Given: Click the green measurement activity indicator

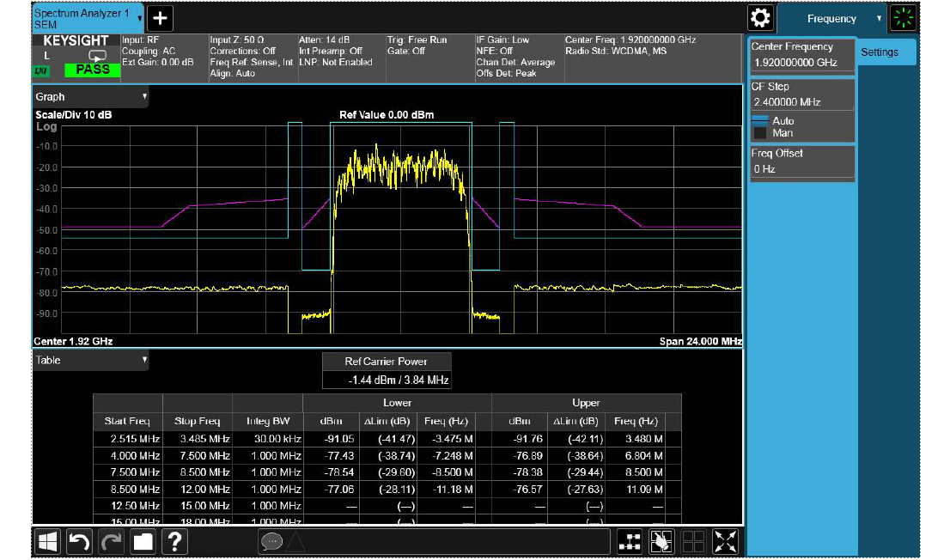Looking at the screenshot, I should coord(903,18).
